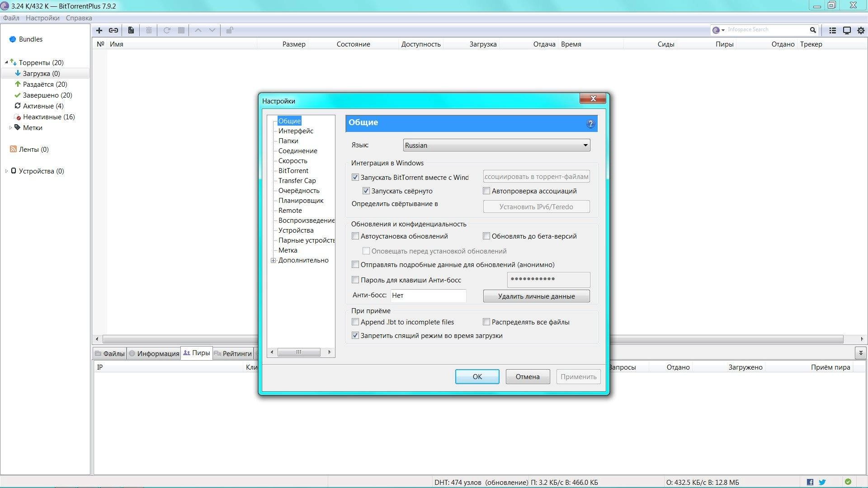This screenshot has width=868, height=488.
Task: Switch to the Рейтинги tab
Action: coord(233,353)
